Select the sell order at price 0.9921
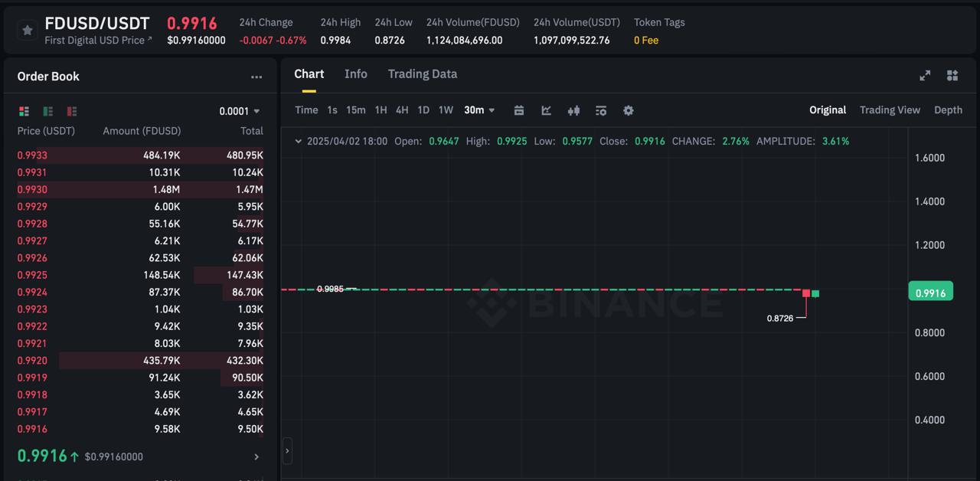 (x=140, y=343)
